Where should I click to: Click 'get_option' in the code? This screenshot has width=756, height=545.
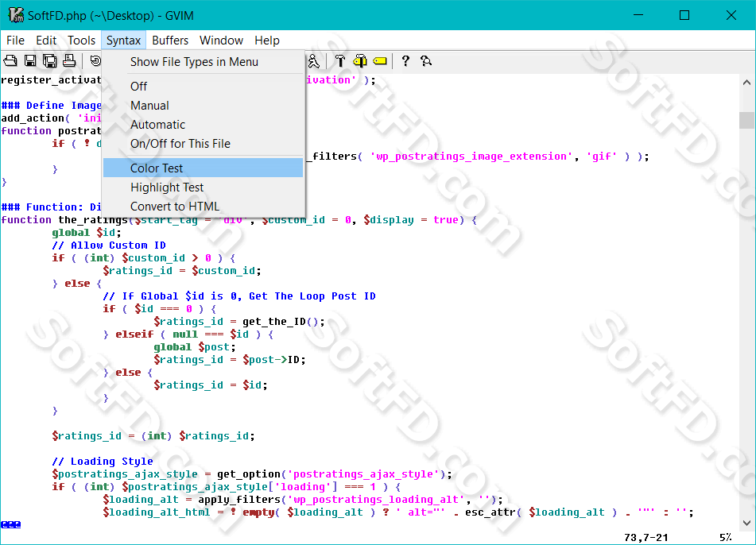249,474
